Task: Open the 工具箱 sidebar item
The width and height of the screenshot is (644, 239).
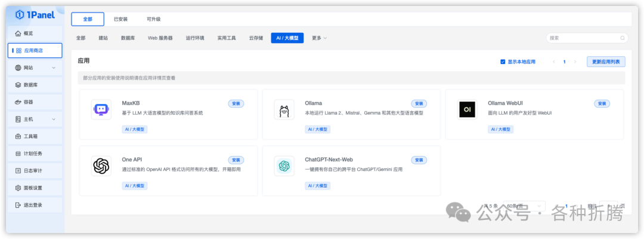Action: [35, 136]
